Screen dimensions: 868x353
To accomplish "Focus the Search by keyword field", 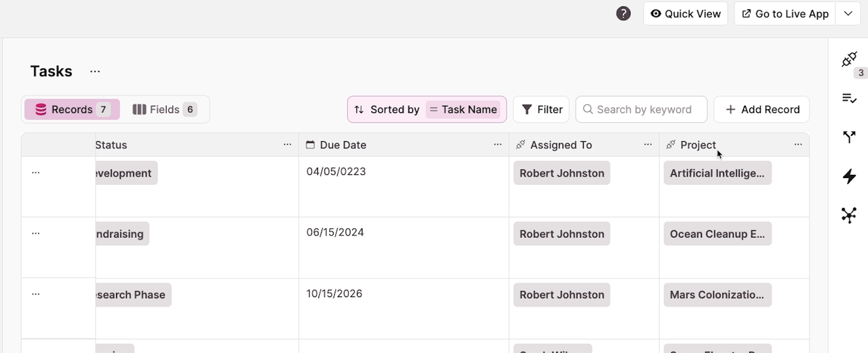I will point(642,110).
